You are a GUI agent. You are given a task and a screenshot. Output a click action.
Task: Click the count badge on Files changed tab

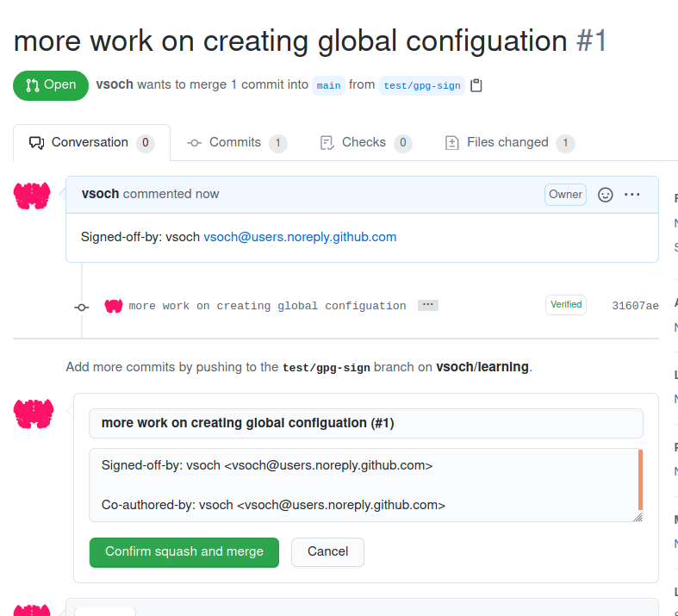click(x=565, y=143)
